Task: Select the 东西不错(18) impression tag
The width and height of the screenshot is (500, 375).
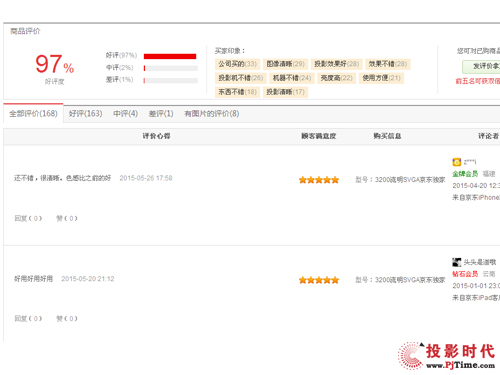Action: (237, 92)
